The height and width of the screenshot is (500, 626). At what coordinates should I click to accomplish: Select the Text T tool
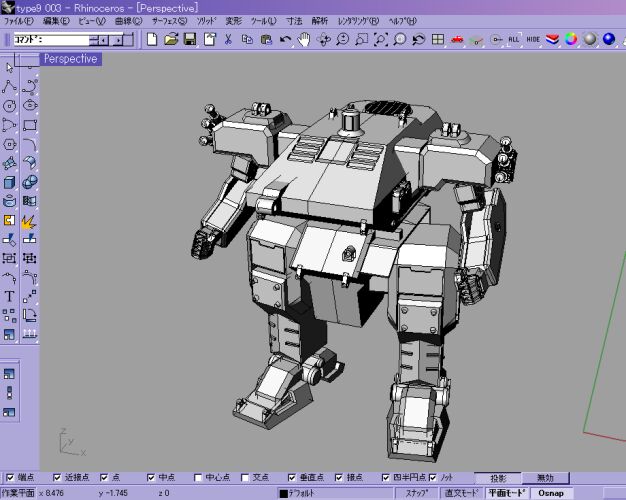9,296
